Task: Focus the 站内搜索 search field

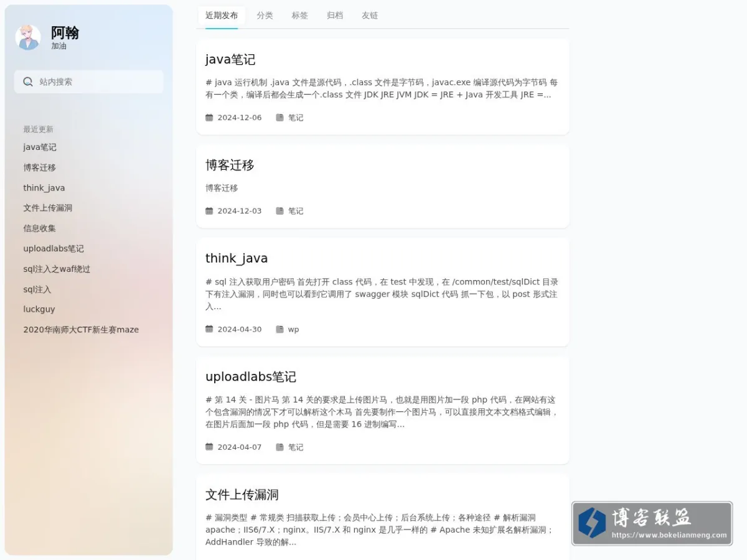Action: point(89,82)
